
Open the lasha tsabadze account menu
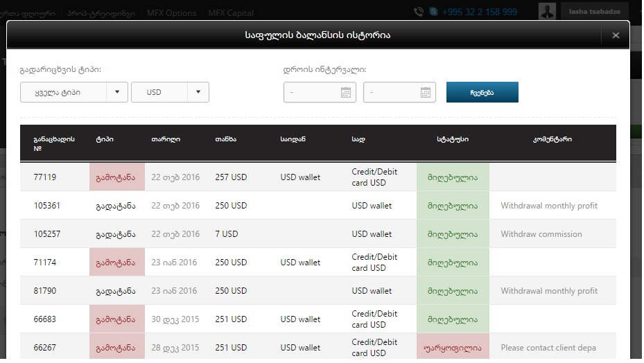pos(594,12)
